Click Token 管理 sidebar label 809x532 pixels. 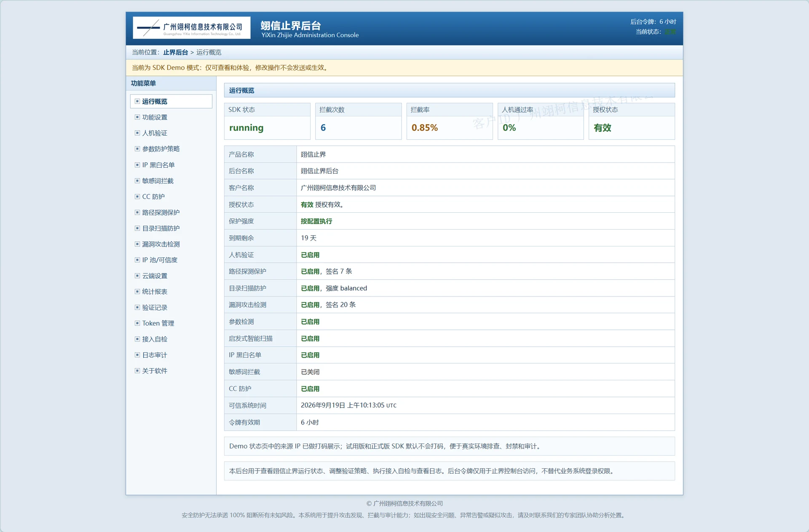tap(158, 323)
